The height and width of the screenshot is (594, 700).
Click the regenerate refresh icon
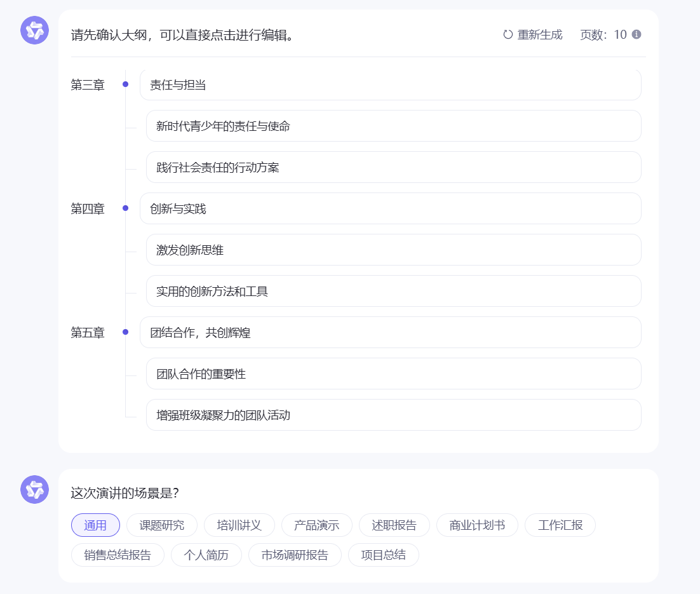pyautogui.click(x=508, y=34)
